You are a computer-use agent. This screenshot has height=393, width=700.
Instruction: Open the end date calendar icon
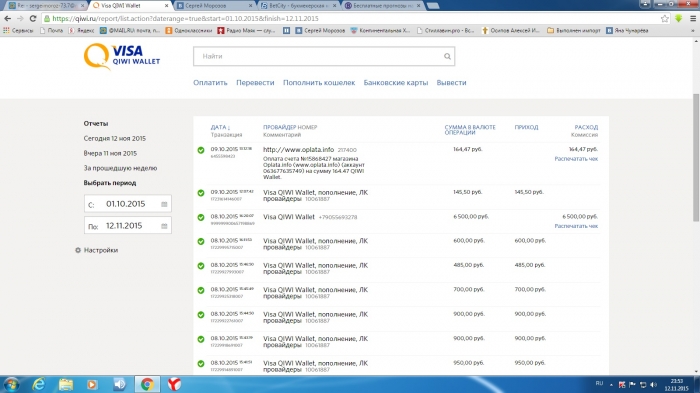tap(164, 226)
